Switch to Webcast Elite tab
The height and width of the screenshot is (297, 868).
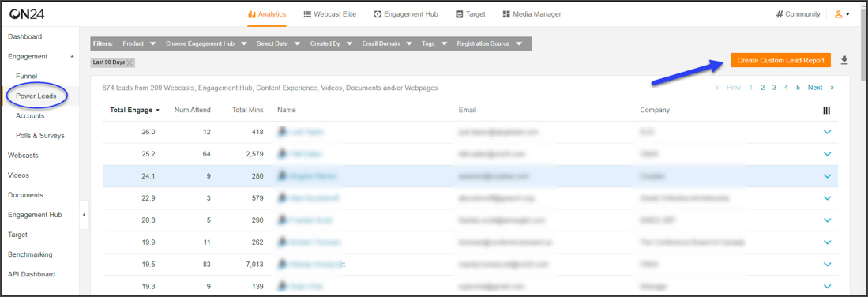(x=330, y=14)
